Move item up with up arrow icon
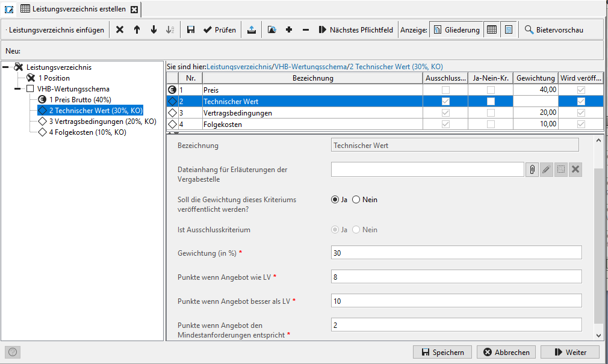Image resolution: width=608 pixels, height=364 pixels. (137, 29)
